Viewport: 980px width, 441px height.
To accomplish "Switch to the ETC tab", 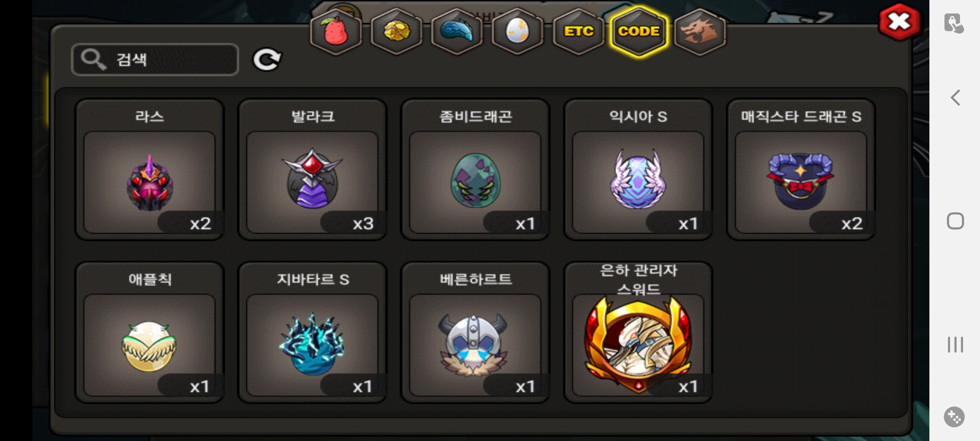I will [x=578, y=31].
